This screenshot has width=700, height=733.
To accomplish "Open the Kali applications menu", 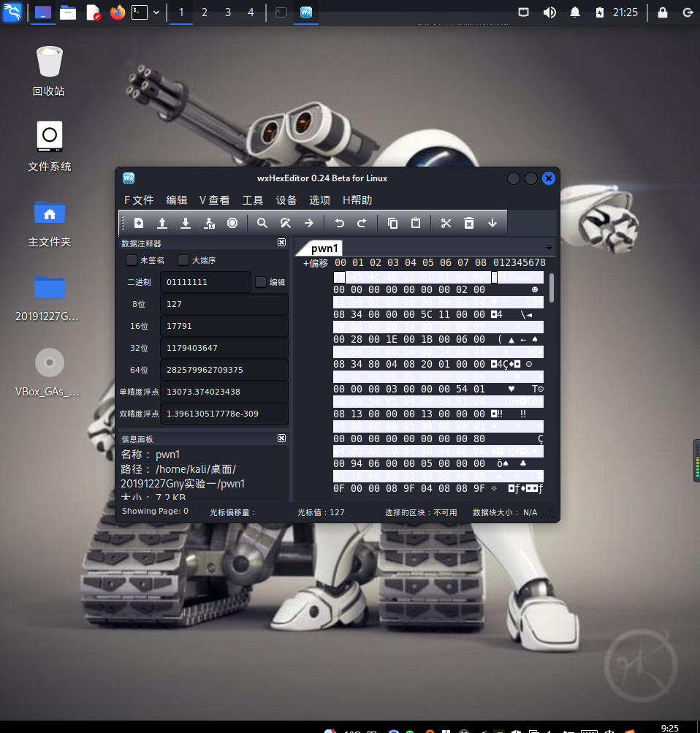I will pyautogui.click(x=12, y=12).
